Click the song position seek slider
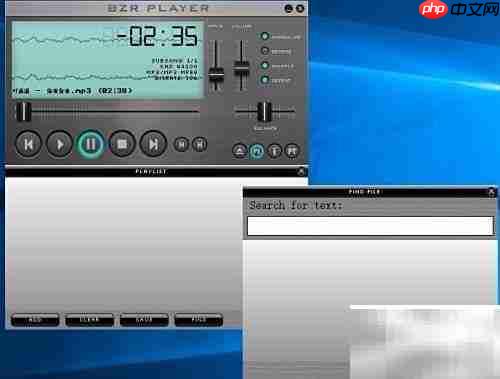The height and width of the screenshot is (379, 500). (107, 112)
